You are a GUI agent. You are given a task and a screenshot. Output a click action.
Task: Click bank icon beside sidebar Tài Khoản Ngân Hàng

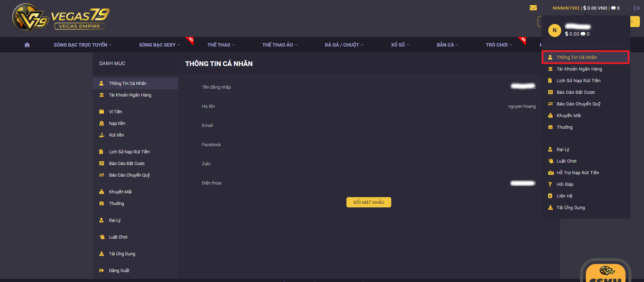click(x=102, y=95)
